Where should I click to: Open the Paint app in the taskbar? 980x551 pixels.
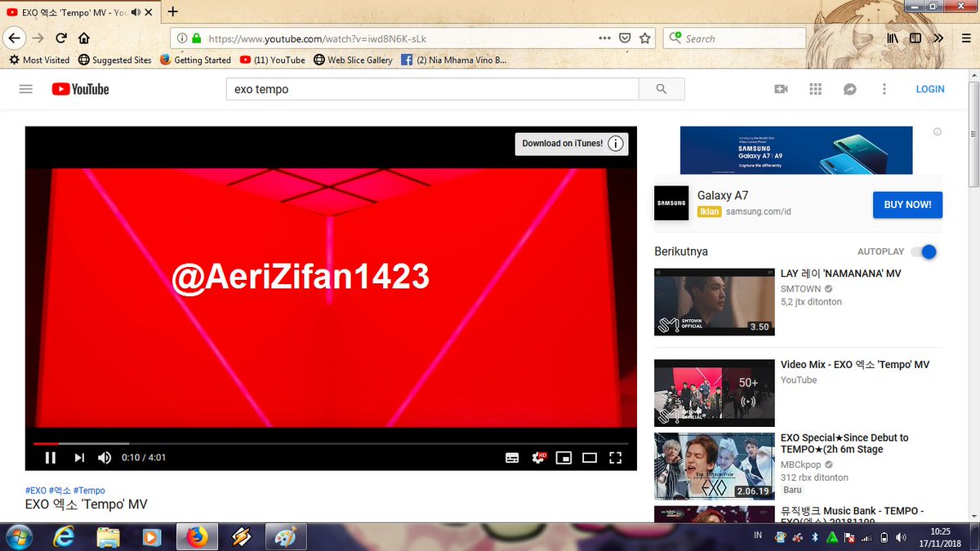(x=285, y=536)
